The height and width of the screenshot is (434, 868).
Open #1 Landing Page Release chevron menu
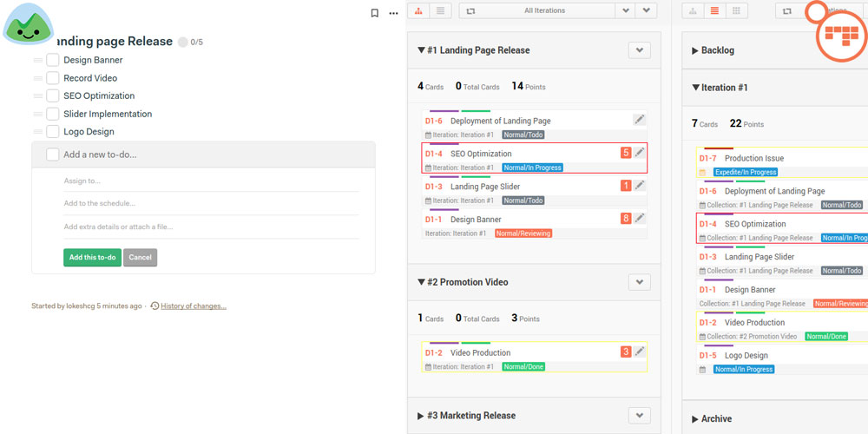click(639, 50)
